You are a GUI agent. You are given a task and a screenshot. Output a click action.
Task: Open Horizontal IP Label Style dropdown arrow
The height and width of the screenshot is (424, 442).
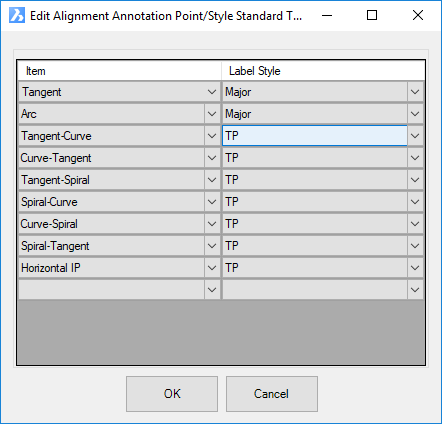tap(415, 268)
